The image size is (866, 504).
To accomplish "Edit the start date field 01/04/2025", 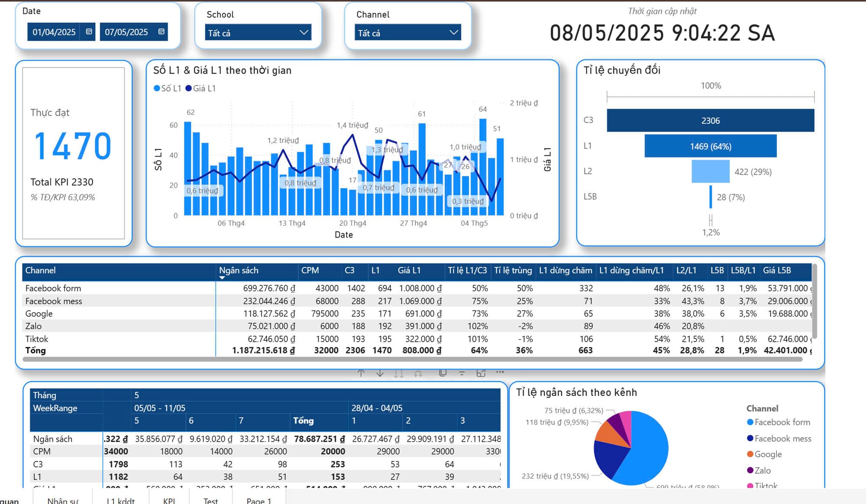I will pos(54,32).
